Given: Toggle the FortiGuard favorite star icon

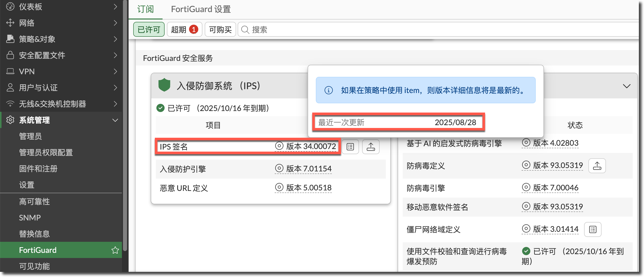Looking at the screenshot, I should click(115, 250).
